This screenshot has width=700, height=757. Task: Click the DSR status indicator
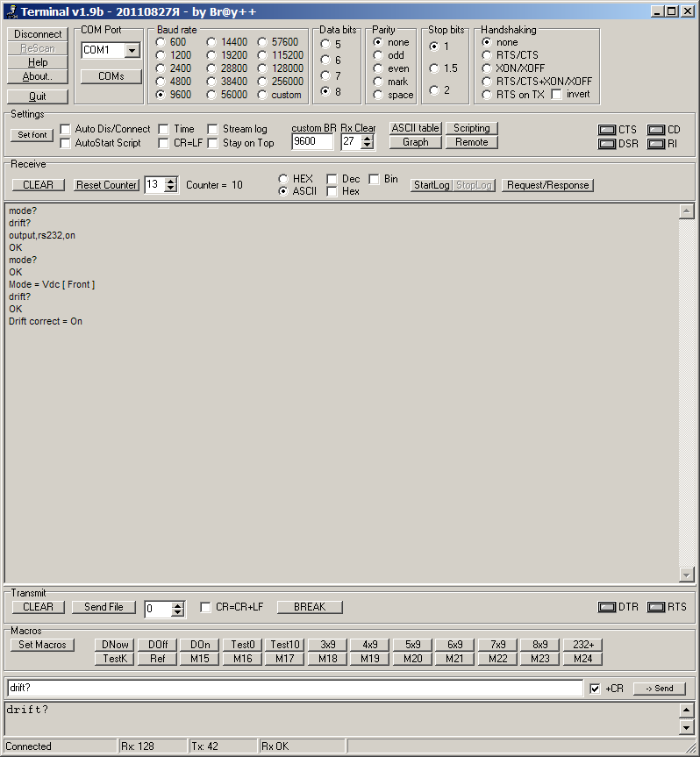pos(607,144)
